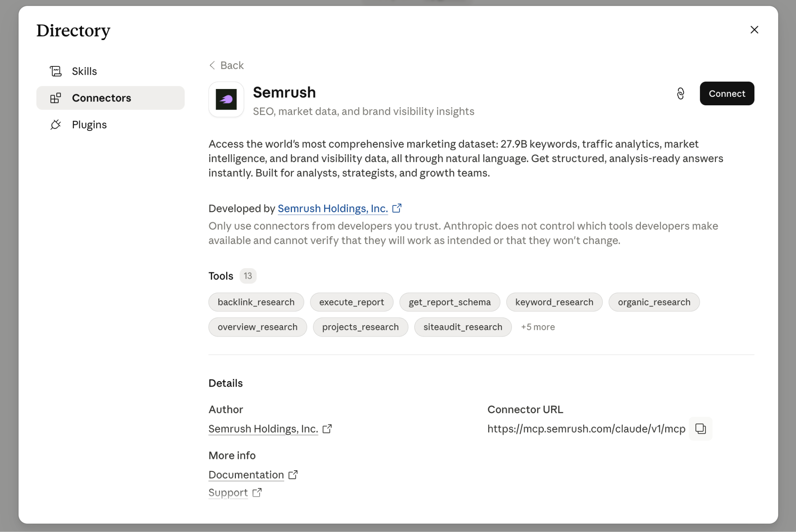Screen dimensions: 796x532
Task: Click the Semrush connector title
Action: (x=285, y=92)
